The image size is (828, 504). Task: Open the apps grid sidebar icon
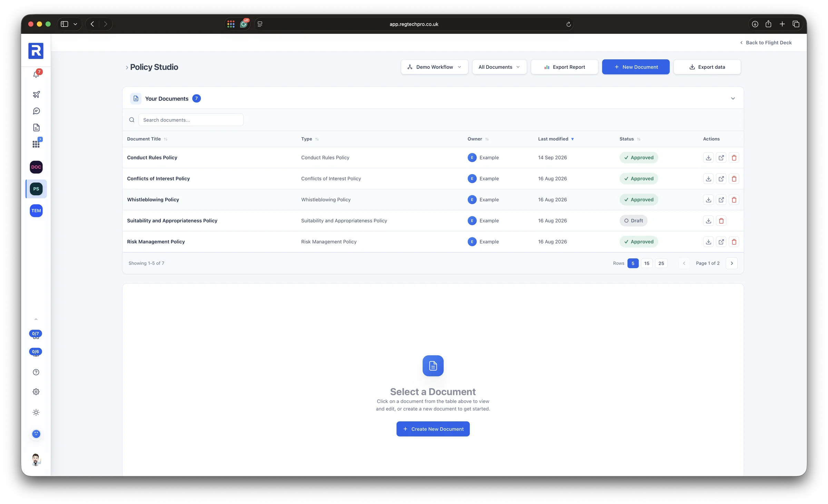pos(36,144)
